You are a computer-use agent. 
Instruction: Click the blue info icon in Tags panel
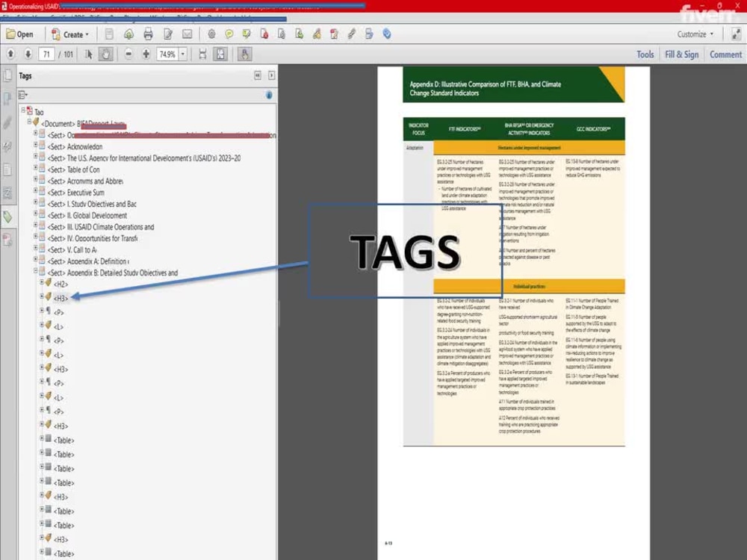coord(269,96)
